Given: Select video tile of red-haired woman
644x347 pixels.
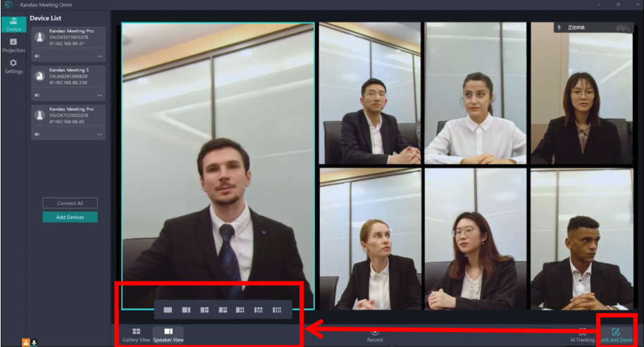Looking at the screenshot, I should (x=370, y=239).
